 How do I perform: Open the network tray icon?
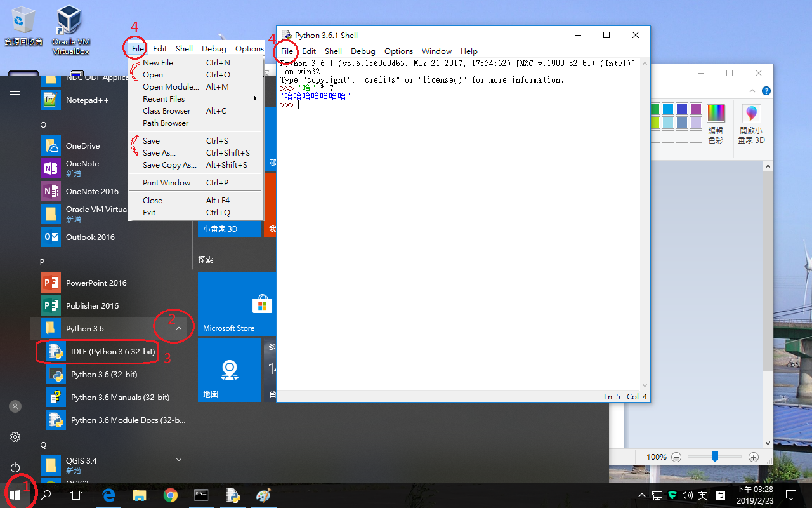[657, 495]
